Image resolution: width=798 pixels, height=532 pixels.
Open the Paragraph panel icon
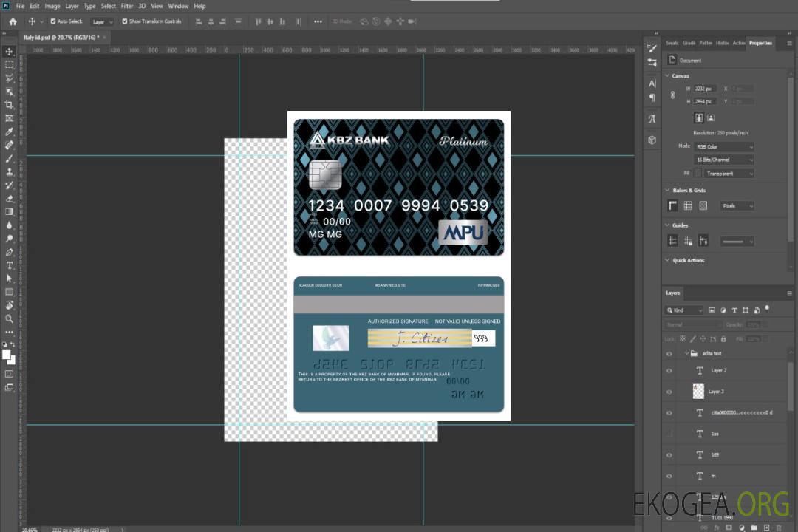(x=652, y=98)
